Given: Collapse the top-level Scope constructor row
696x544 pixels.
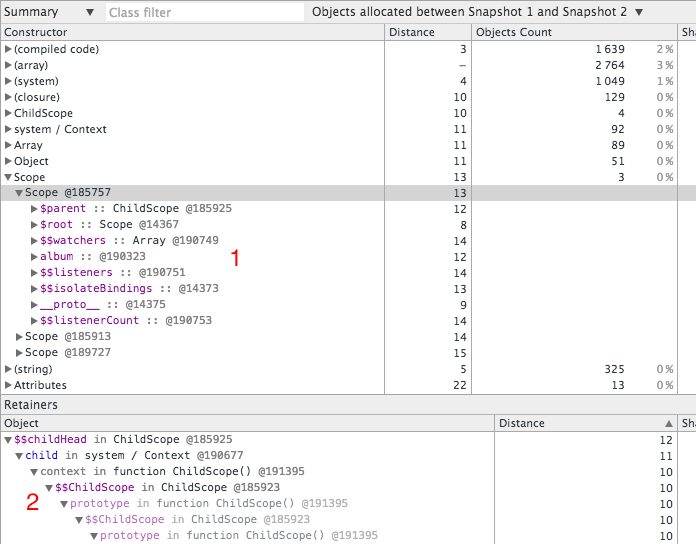Looking at the screenshot, I should [8, 177].
